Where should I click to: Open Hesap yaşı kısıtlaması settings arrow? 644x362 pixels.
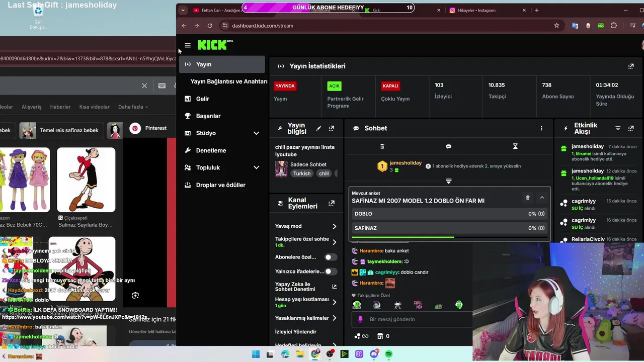[x=334, y=302]
